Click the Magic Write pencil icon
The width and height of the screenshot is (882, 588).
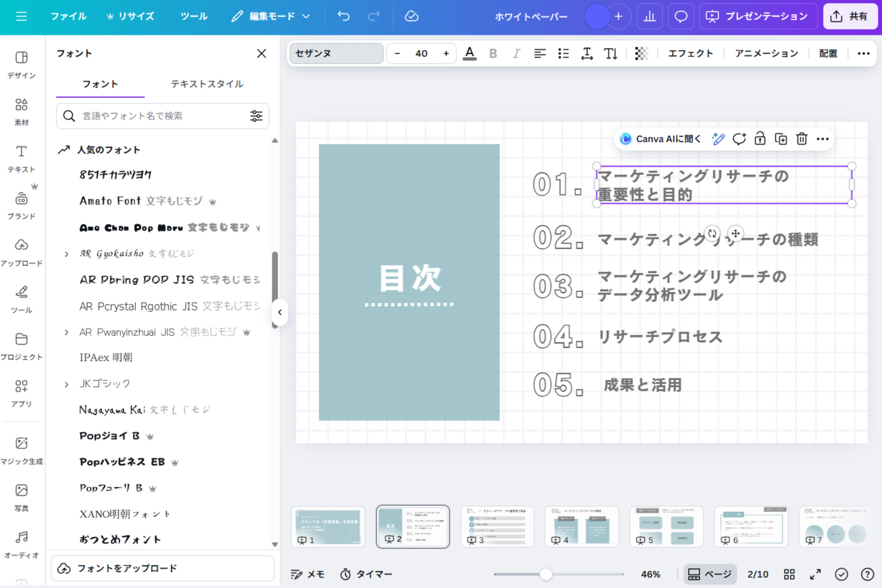point(718,139)
